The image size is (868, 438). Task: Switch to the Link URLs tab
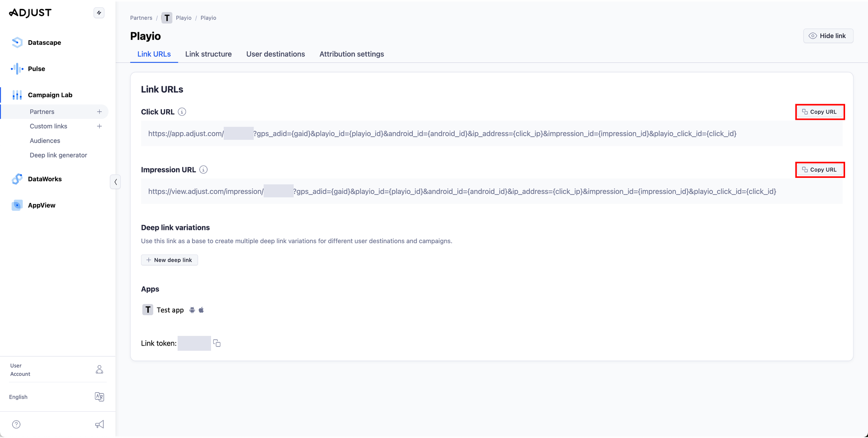(154, 54)
